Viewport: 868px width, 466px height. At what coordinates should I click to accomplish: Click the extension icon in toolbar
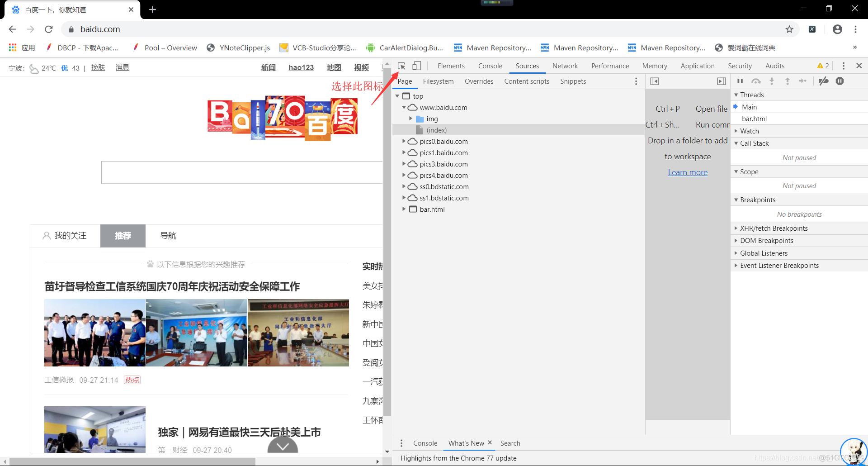coord(812,29)
